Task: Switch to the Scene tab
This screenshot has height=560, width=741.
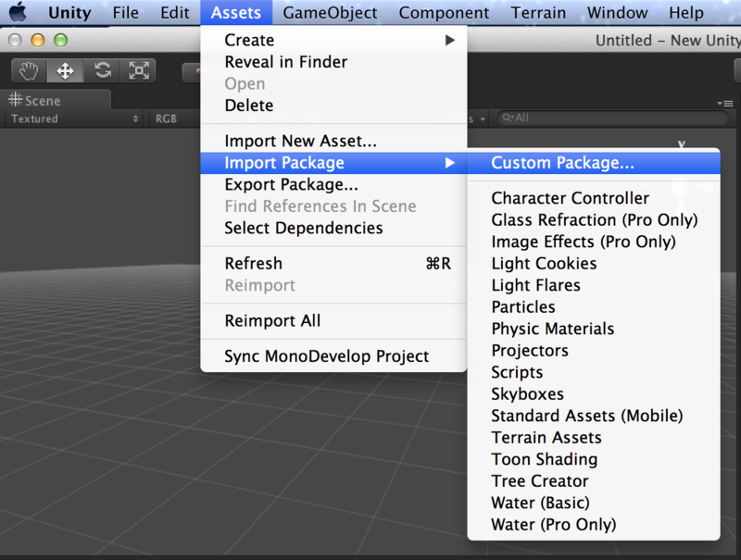Action: [x=37, y=101]
